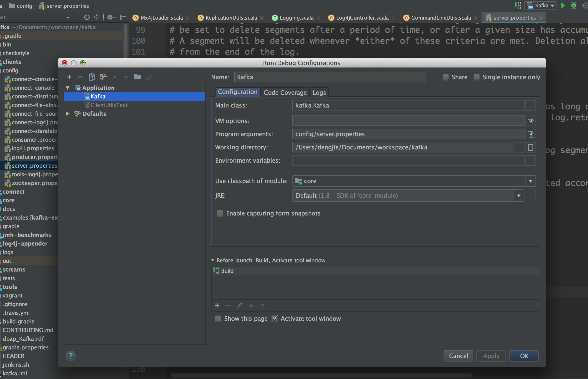This screenshot has width=588, height=379.
Task: Edit Environment variables ellipsis button
Action: pos(531,161)
